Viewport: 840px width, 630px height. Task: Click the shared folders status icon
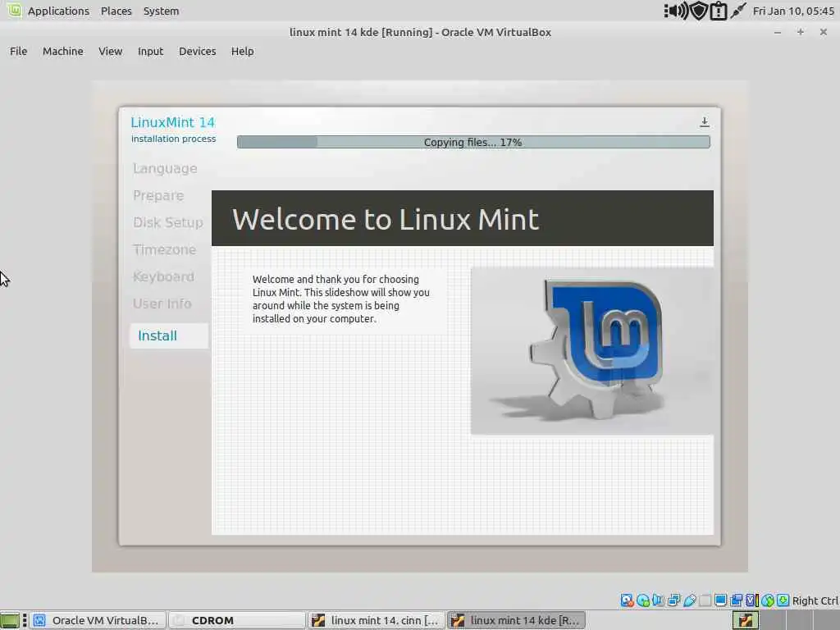point(705,600)
